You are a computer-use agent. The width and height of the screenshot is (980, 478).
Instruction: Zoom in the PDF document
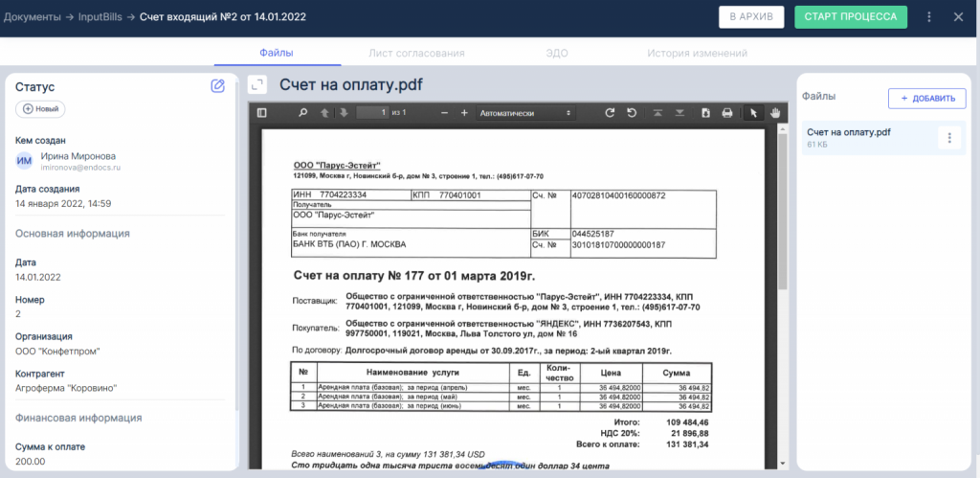(463, 113)
